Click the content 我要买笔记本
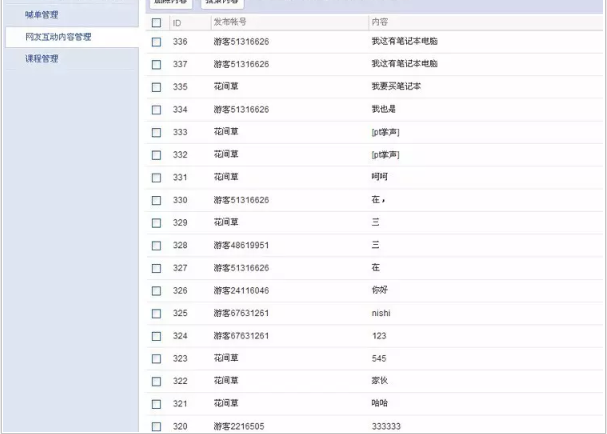The height and width of the screenshot is (434, 607). pos(396,86)
